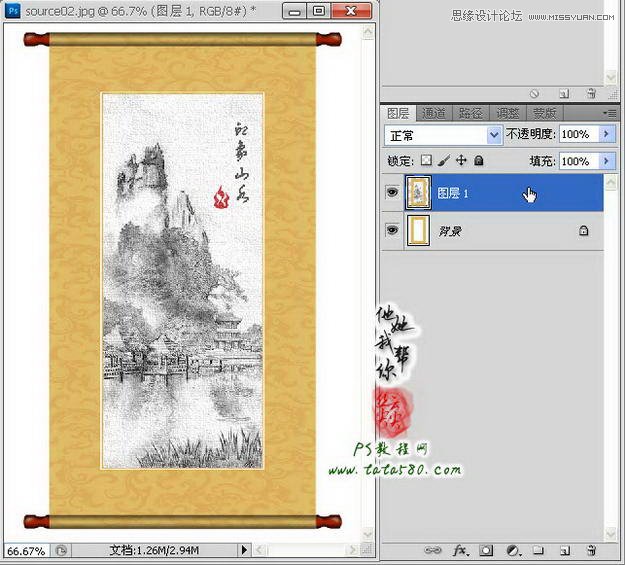This screenshot has width=625, height=565.
Task: Click the zoom percentage field 66.67%
Action: [26, 551]
